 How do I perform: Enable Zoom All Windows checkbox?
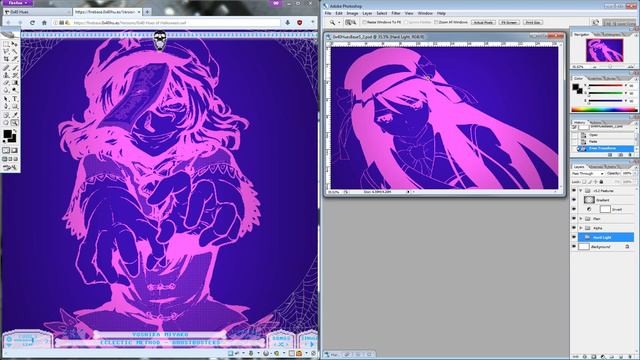pos(436,22)
